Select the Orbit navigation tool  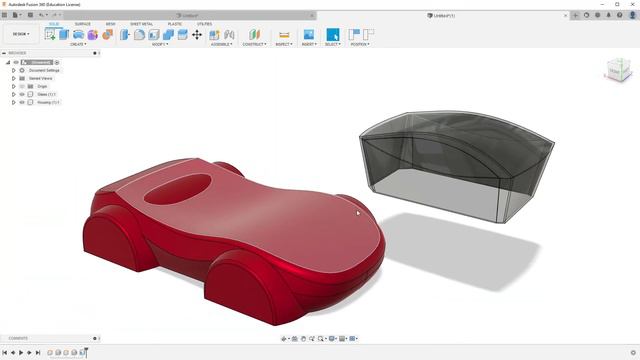coord(284,339)
